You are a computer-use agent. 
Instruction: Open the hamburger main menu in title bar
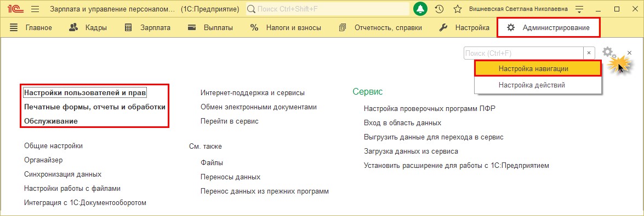[35, 9]
